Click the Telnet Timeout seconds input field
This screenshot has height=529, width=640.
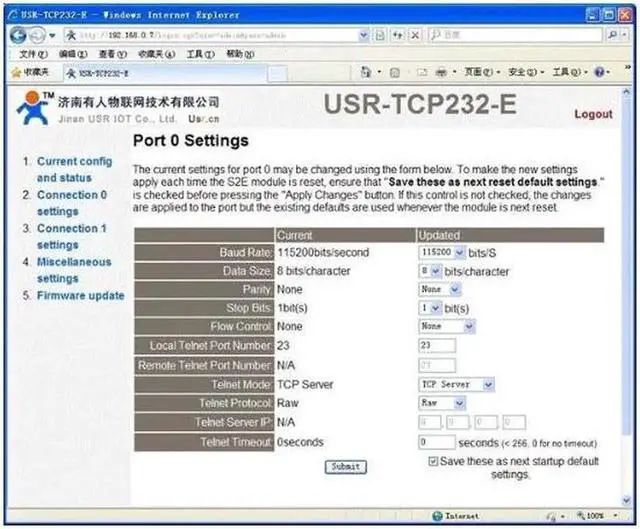pyautogui.click(x=437, y=441)
